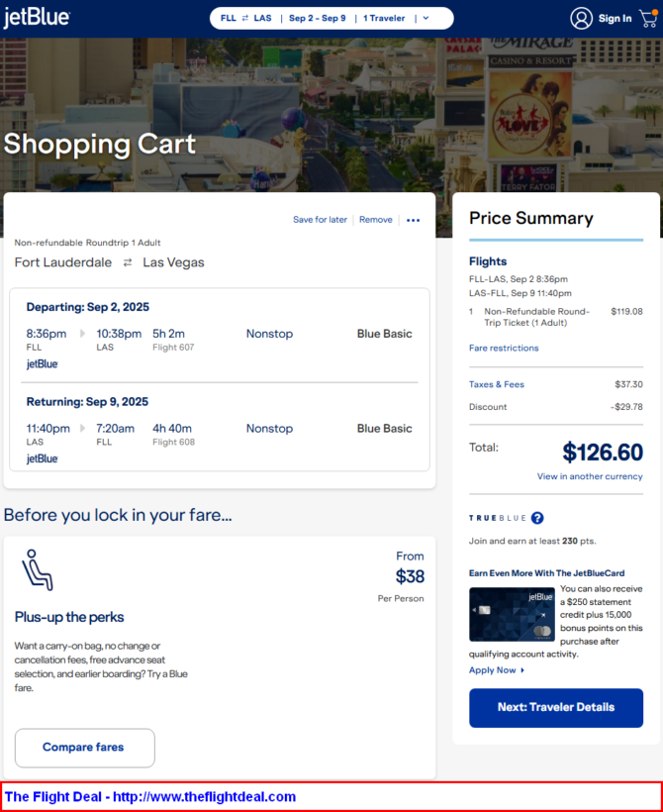The width and height of the screenshot is (663, 812).
Task: Remove the flight from cart
Action: [376, 220]
